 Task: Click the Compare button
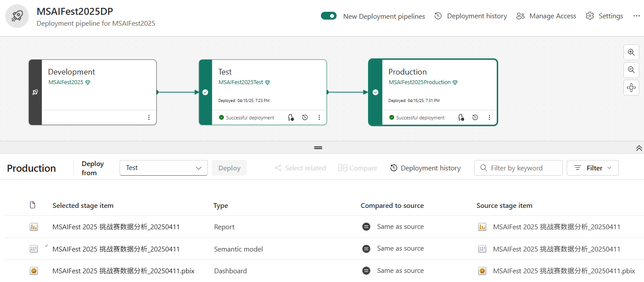[x=358, y=168]
